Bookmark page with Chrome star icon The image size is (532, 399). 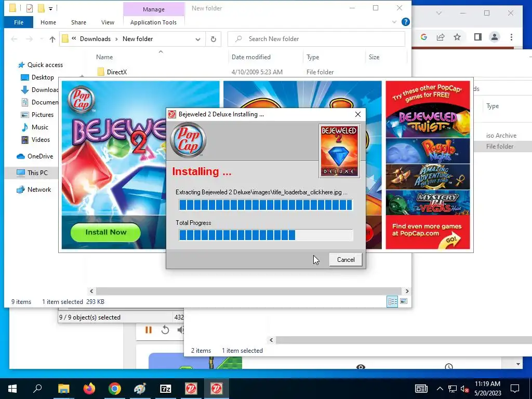point(457,37)
